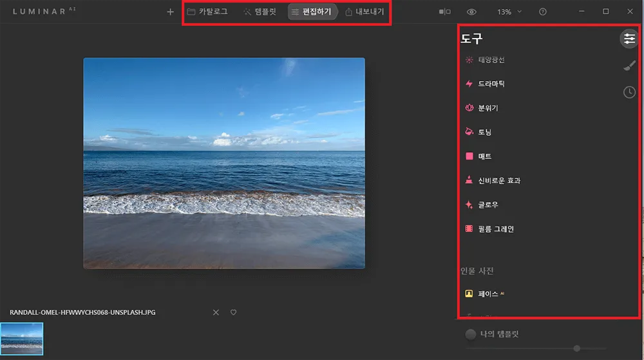
Task: Expand the 드라마틱 tool
Action: [491, 84]
